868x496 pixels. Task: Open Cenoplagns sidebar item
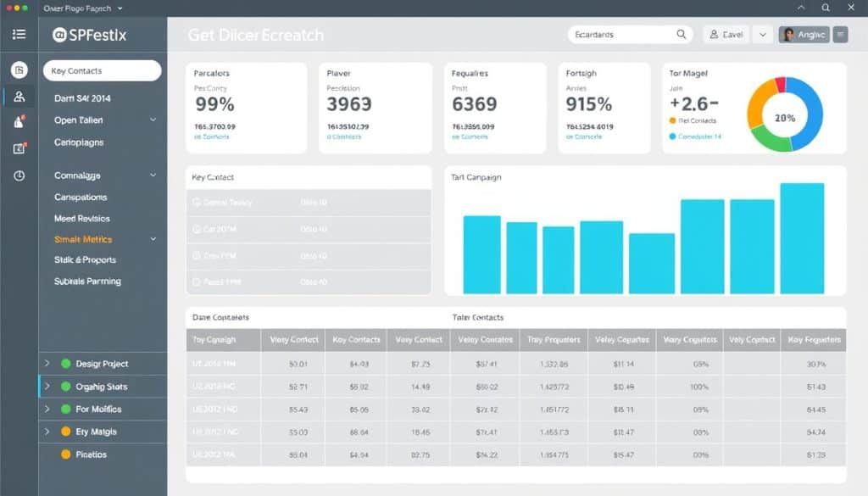click(x=79, y=142)
